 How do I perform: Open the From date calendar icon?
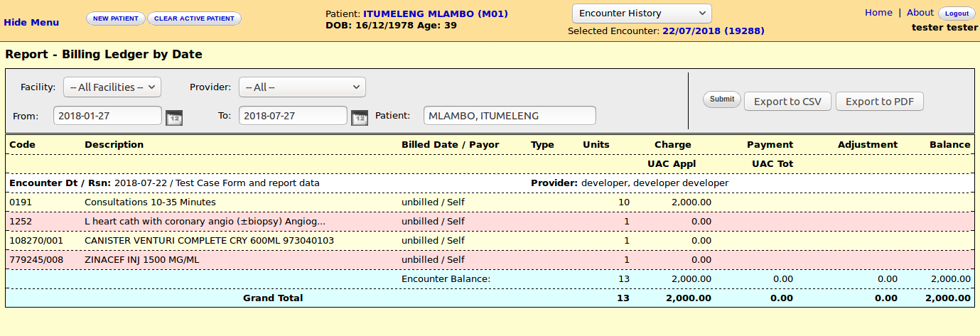pos(174,117)
